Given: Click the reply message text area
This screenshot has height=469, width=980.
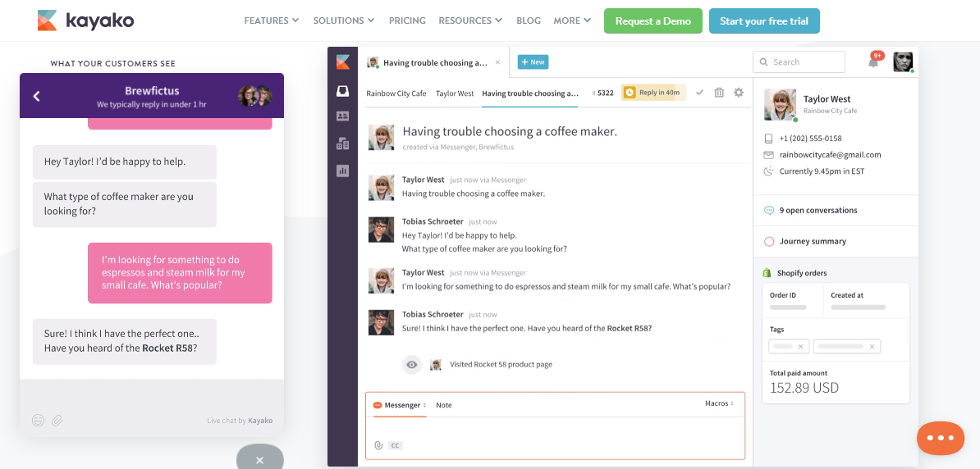Looking at the screenshot, I should pyautogui.click(x=555, y=427).
